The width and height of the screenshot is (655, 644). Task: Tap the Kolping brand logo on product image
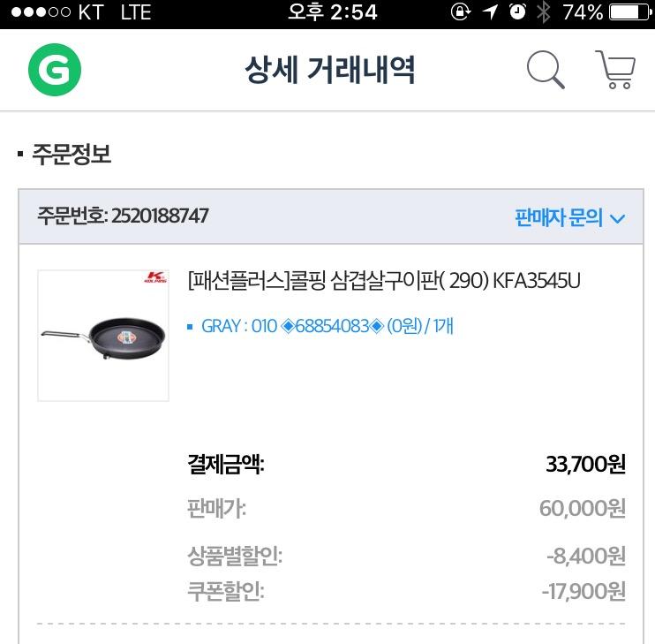[x=154, y=278]
